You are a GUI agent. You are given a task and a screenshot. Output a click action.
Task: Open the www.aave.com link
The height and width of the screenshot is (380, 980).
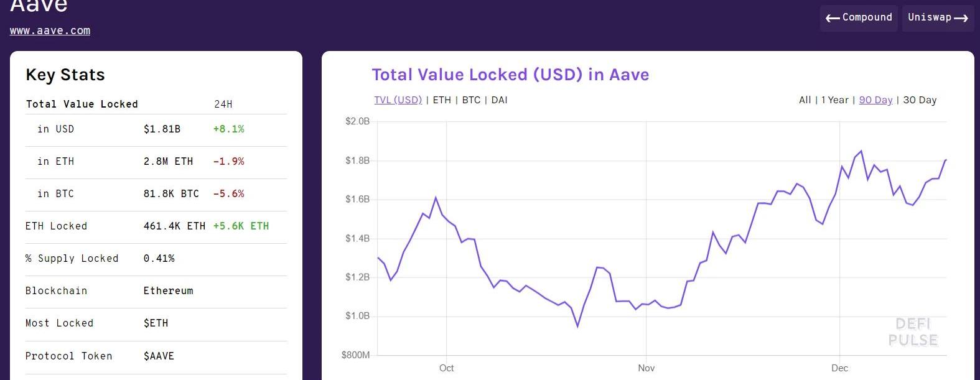point(50,30)
